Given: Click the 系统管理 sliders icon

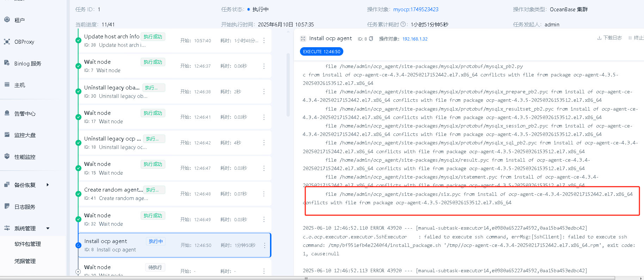Looking at the screenshot, I should click(x=7, y=228).
